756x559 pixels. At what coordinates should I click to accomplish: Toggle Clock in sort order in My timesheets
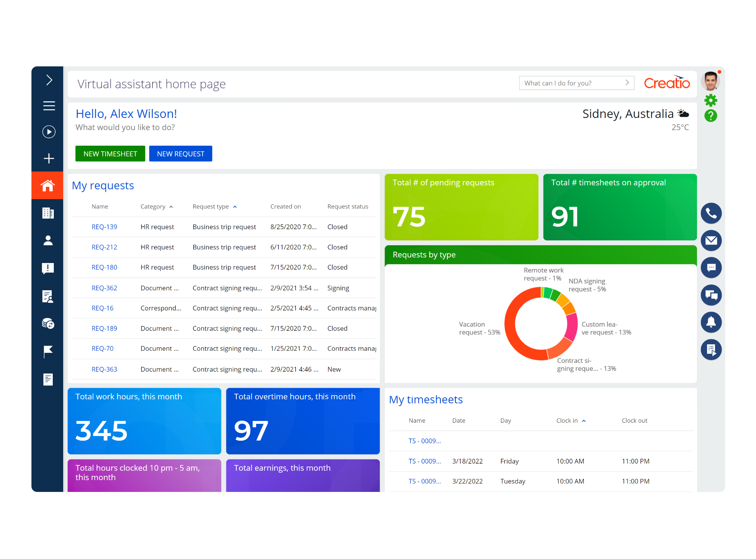[x=584, y=421]
